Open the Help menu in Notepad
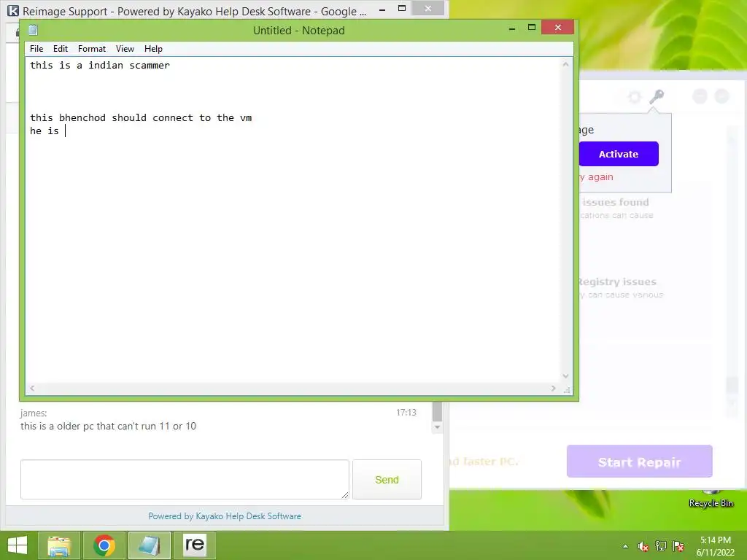The height and width of the screenshot is (560, 747). coord(153,49)
